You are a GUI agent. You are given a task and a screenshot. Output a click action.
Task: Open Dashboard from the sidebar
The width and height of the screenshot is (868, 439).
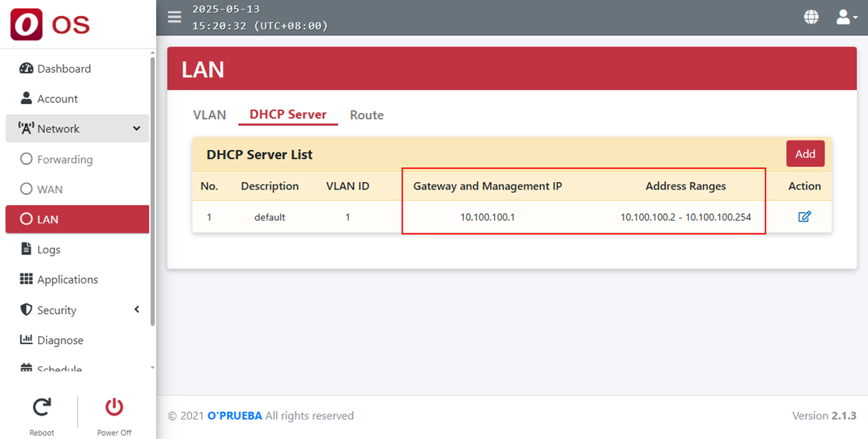tap(64, 68)
